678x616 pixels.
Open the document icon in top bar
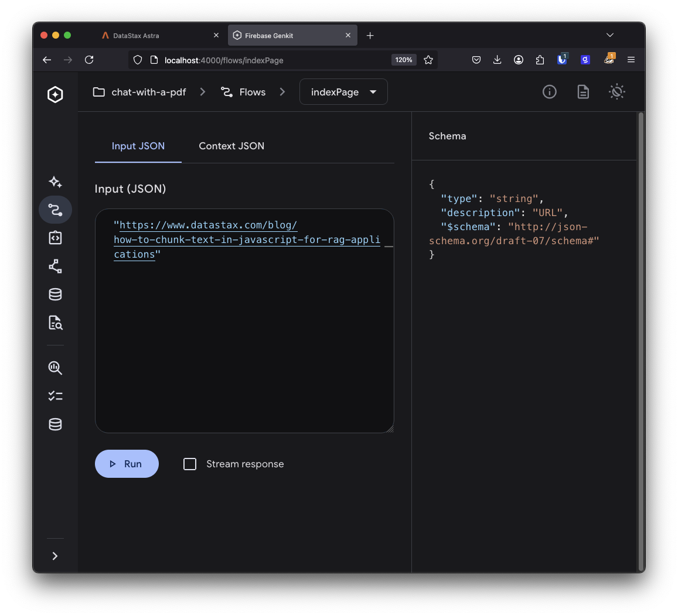click(583, 92)
